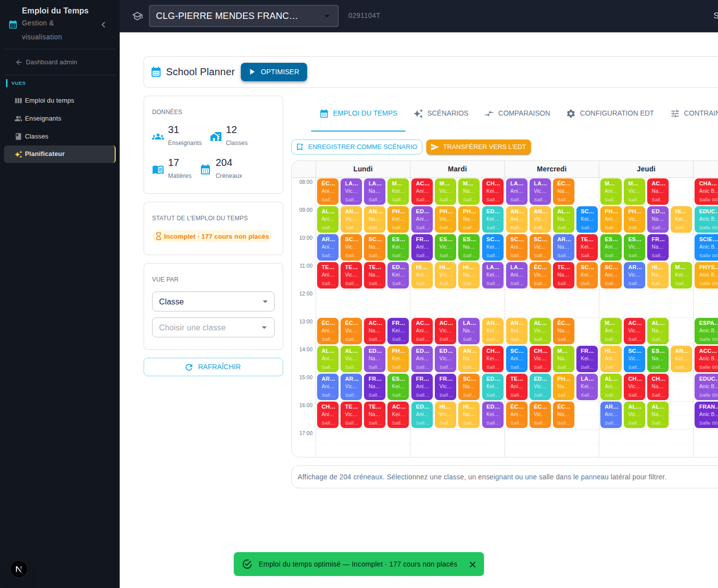Screen dimensions: 718x588
Task: Click the 12:00 time label
Action: [306, 294]
